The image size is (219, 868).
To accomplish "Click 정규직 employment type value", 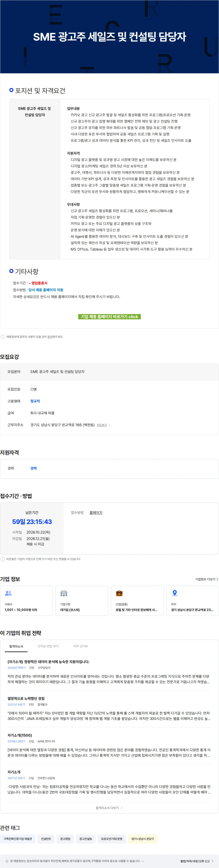I will tap(35, 401).
